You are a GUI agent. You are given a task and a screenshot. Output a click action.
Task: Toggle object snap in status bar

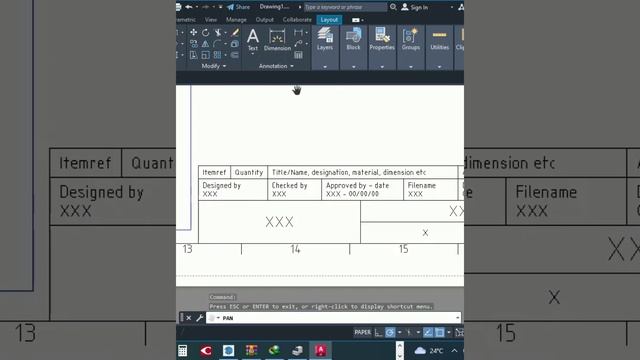(440, 333)
